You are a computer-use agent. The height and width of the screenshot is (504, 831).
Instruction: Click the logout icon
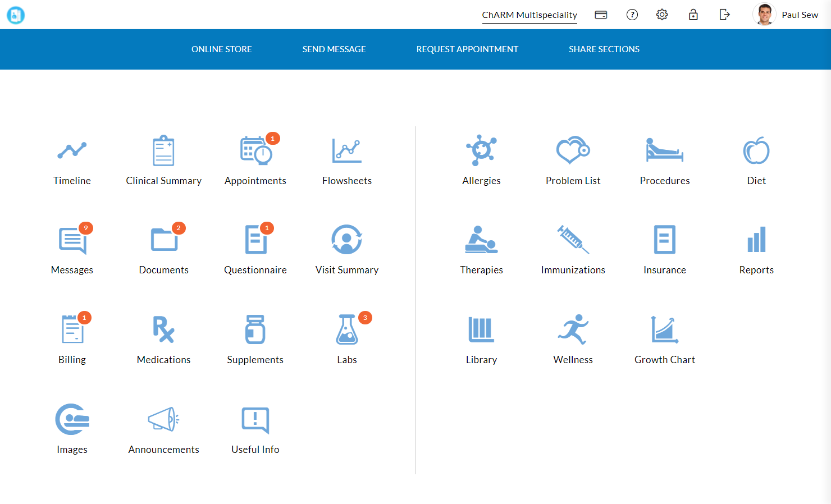(x=724, y=15)
